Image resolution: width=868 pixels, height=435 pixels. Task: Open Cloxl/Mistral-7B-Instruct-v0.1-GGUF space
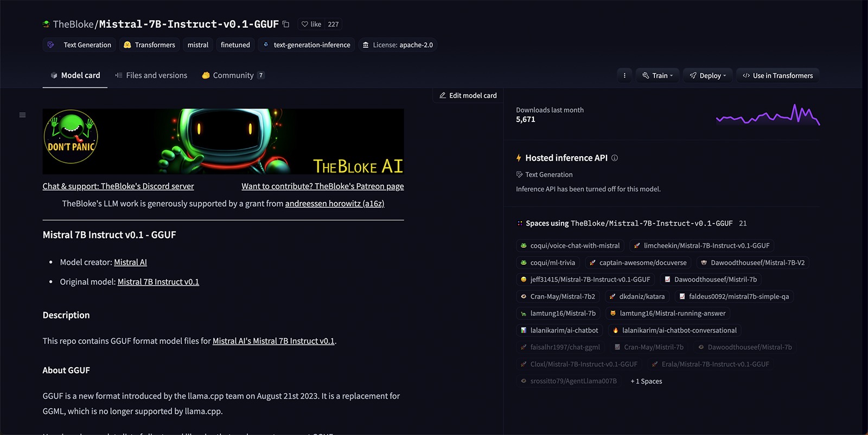[x=579, y=364]
